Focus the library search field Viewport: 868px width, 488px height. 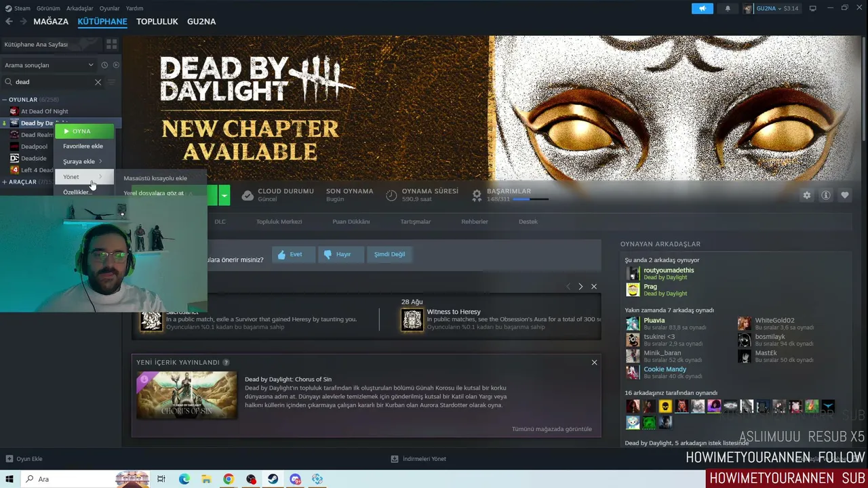[x=53, y=82]
